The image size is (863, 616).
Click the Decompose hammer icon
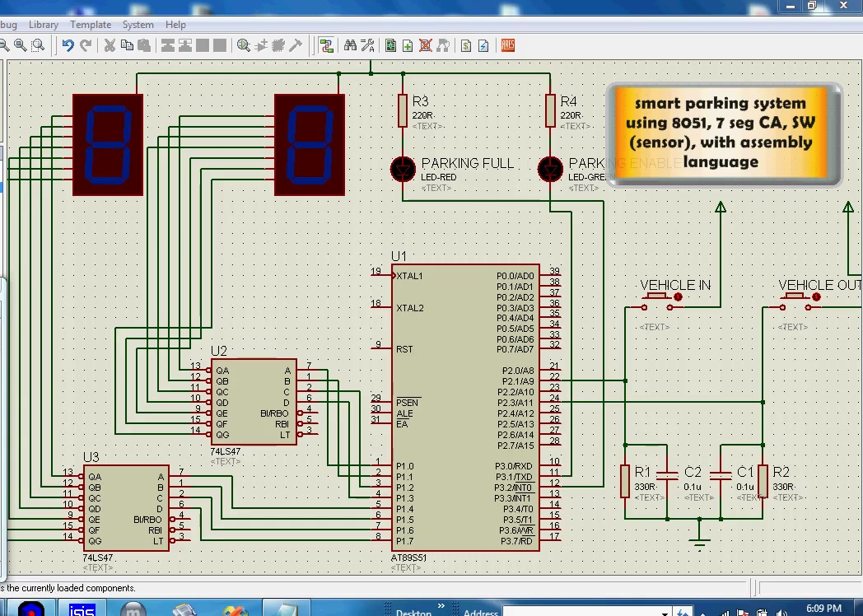click(x=296, y=45)
